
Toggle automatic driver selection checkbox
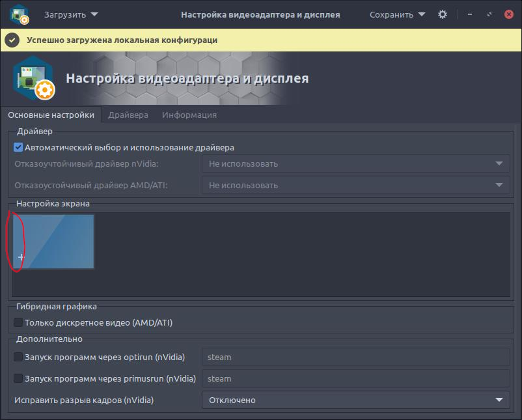click(18, 147)
